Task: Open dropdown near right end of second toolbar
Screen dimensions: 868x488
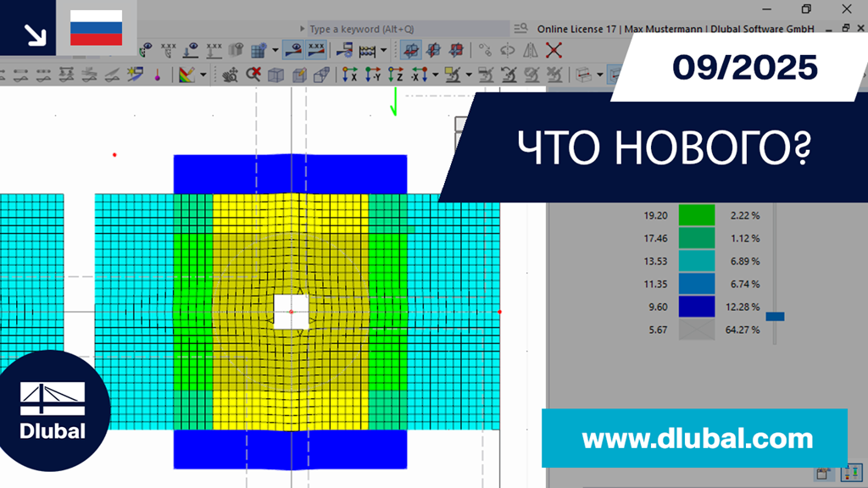Action: tap(600, 75)
